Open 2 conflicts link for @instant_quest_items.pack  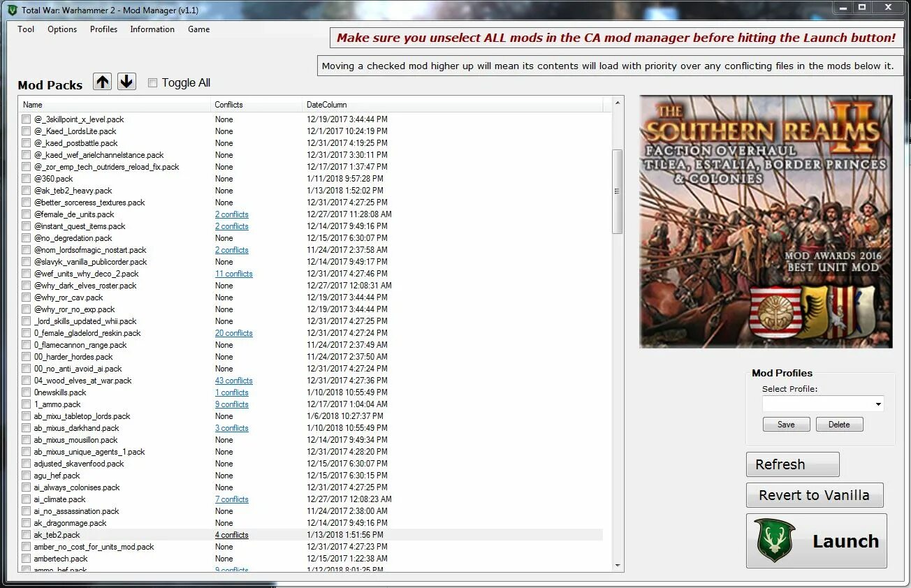[232, 226]
